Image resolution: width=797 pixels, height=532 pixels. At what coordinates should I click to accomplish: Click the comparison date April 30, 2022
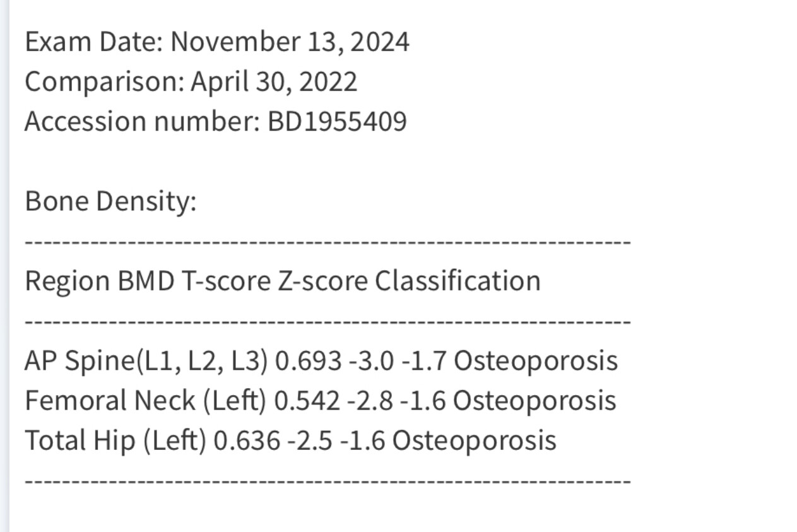(274, 82)
